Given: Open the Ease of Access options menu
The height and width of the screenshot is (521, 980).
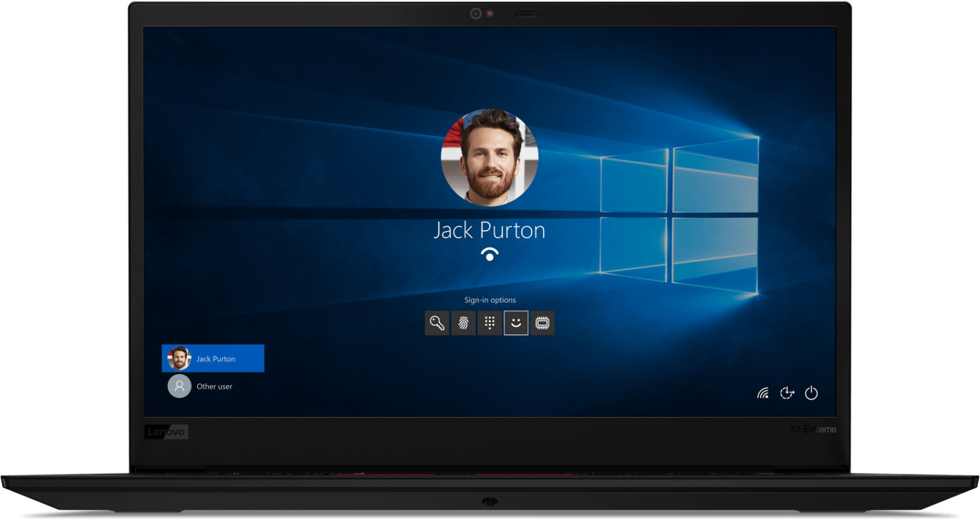Looking at the screenshot, I should (x=787, y=392).
